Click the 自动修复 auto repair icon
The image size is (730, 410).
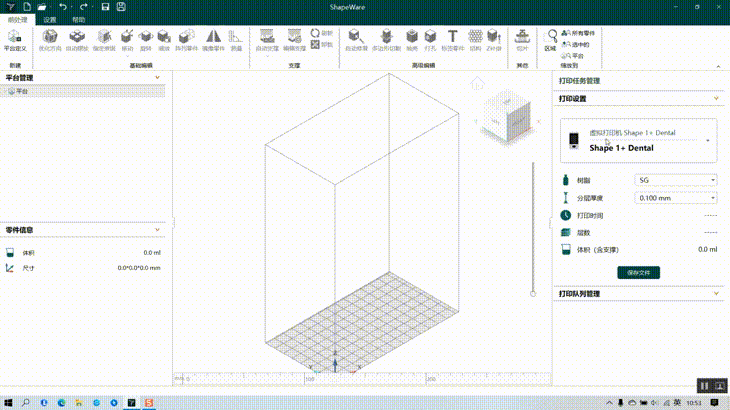[x=355, y=39]
